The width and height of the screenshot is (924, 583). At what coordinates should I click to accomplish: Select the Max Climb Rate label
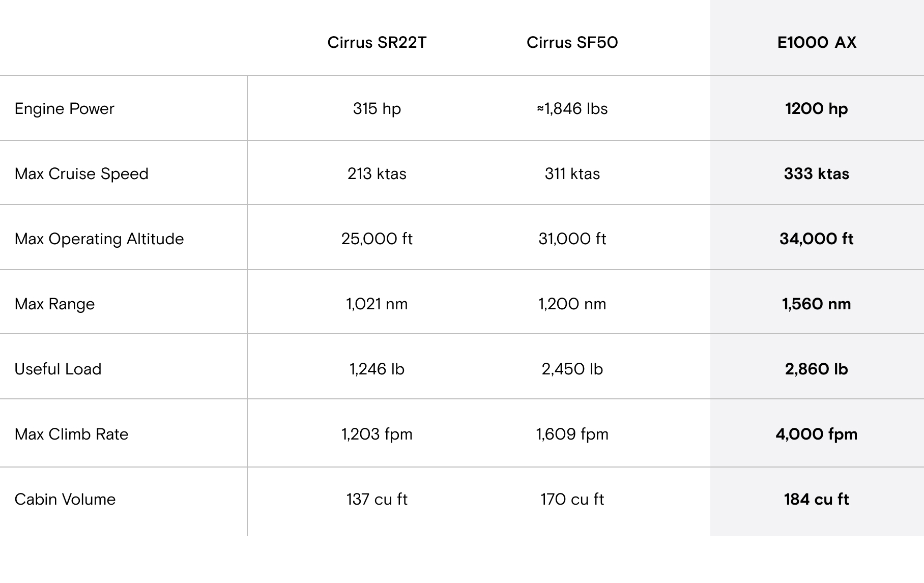[x=71, y=434]
